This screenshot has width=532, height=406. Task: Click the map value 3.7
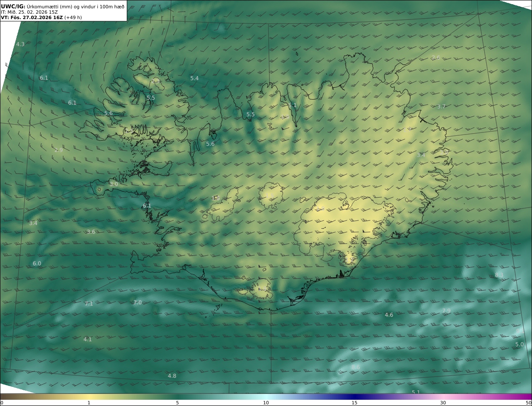pyautogui.click(x=441, y=106)
